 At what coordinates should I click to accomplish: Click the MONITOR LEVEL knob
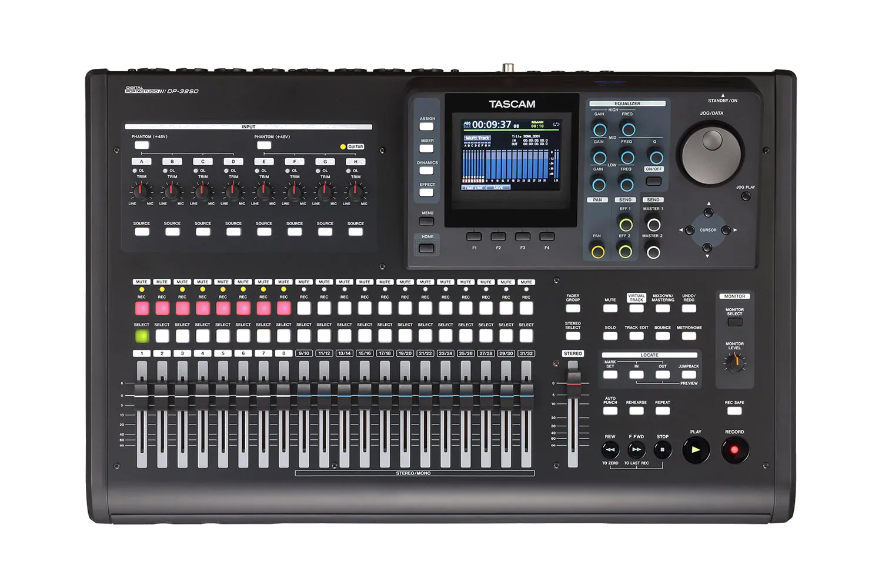point(734,363)
